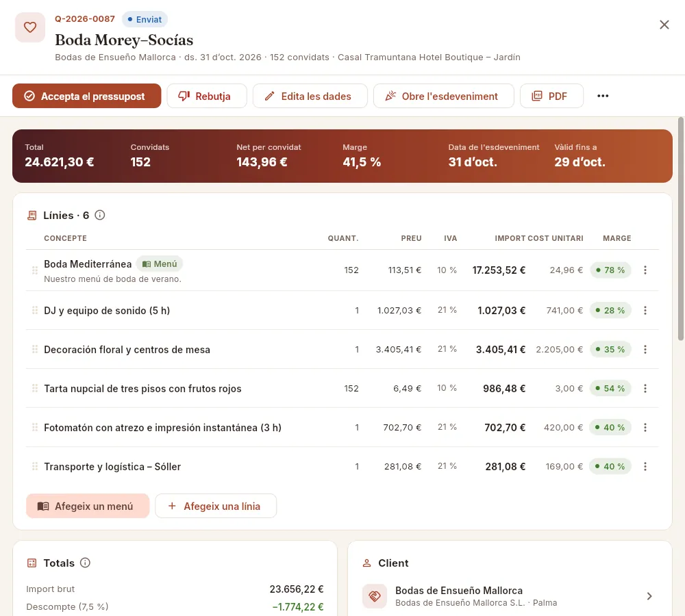
Task: Click the 78 % margin badge
Action: point(610,270)
